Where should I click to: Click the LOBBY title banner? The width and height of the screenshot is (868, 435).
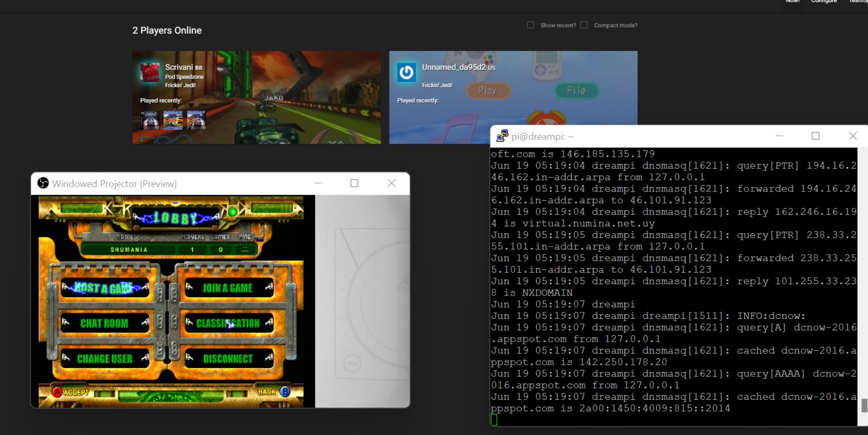pyautogui.click(x=176, y=218)
